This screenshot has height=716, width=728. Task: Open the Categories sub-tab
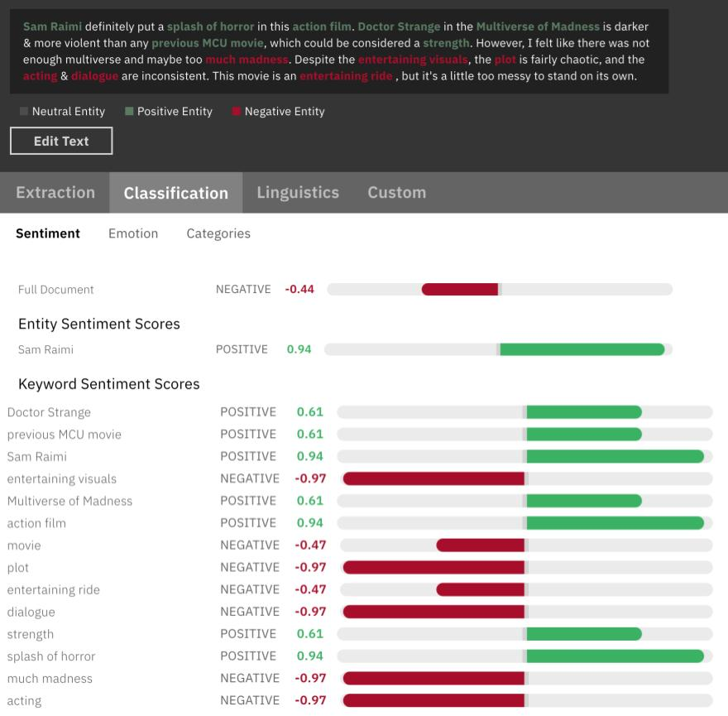218,233
